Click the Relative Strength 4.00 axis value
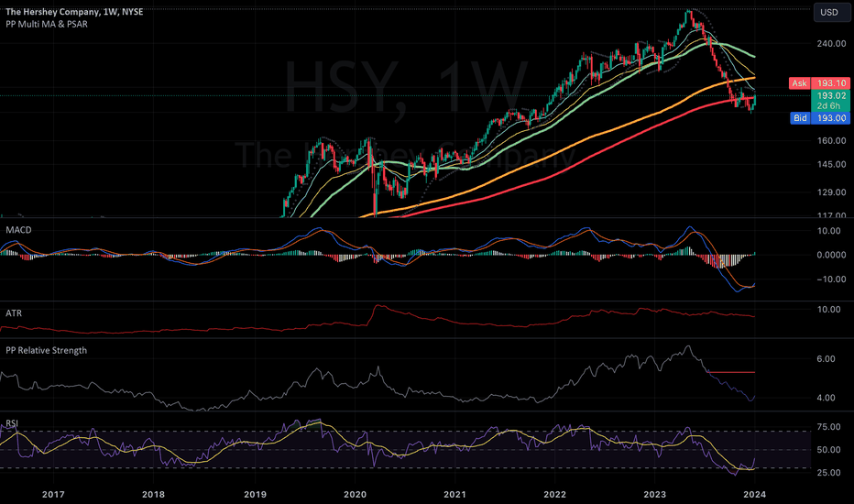854x504 pixels. pos(827,398)
